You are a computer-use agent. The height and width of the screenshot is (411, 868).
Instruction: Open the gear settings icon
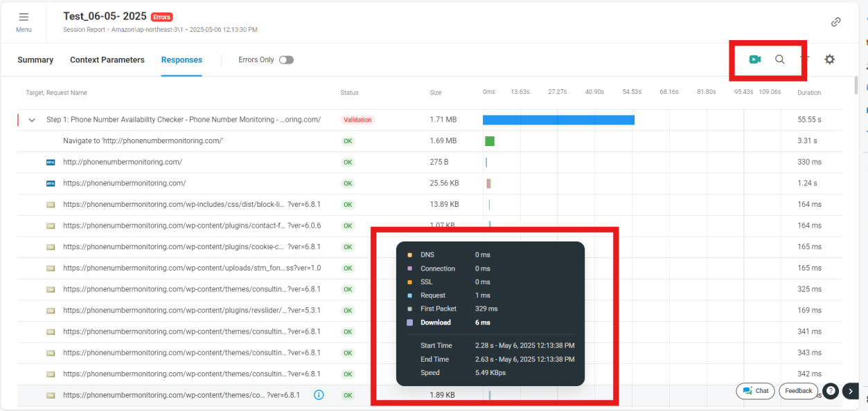coord(830,60)
